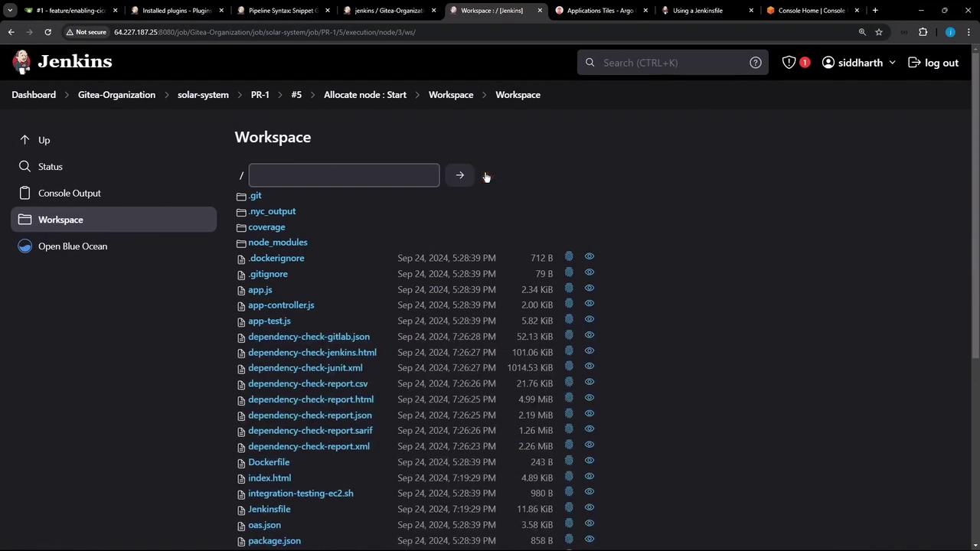The height and width of the screenshot is (551, 980).
Task: Open the dependency-check-report.html file link
Action: click(311, 399)
